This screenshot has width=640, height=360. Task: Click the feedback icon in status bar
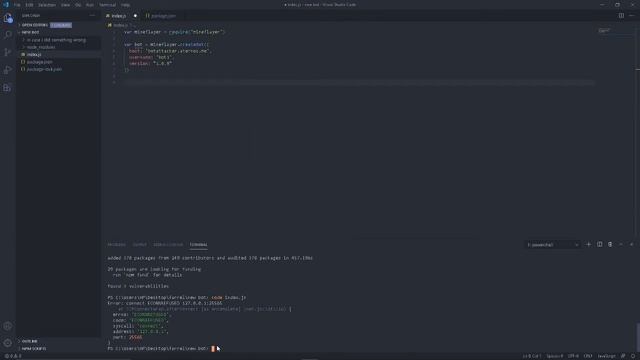pos(623,356)
